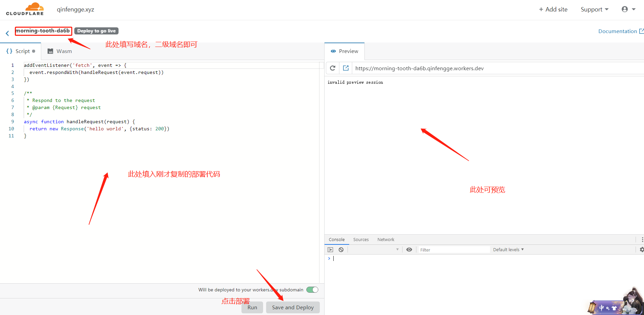This screenshot has height=315, width=644.
Task: Click the event.respondWith code line
Action: [x=96, y=72]
